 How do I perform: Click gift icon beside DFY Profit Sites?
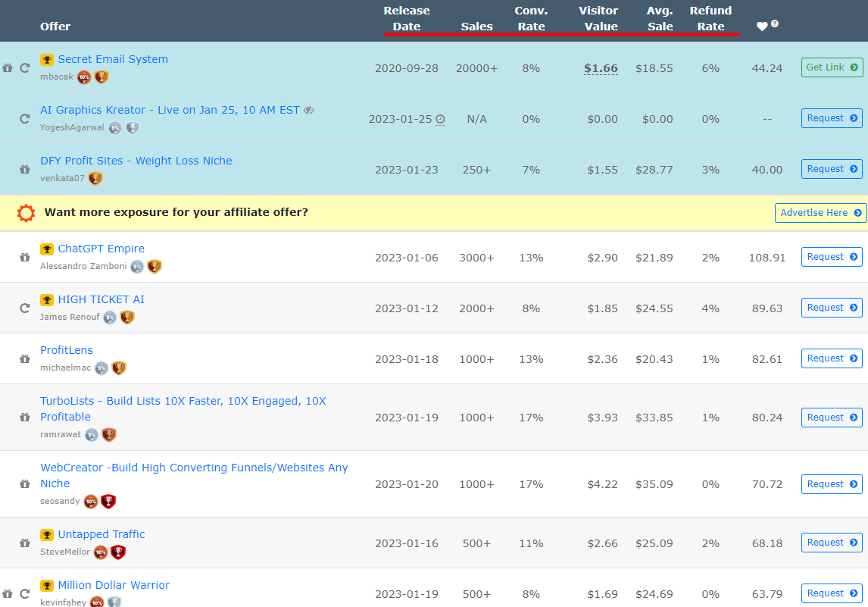click(x=24, y=170)
